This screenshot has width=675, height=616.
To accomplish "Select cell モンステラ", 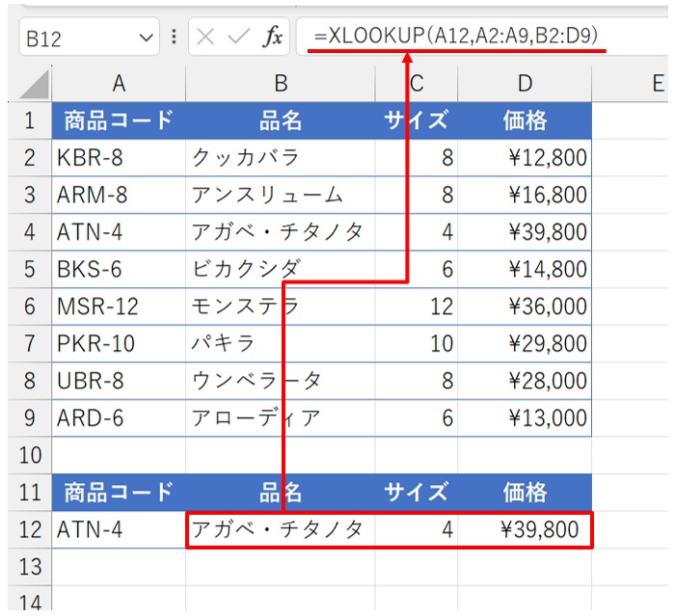I will (281, 307).
